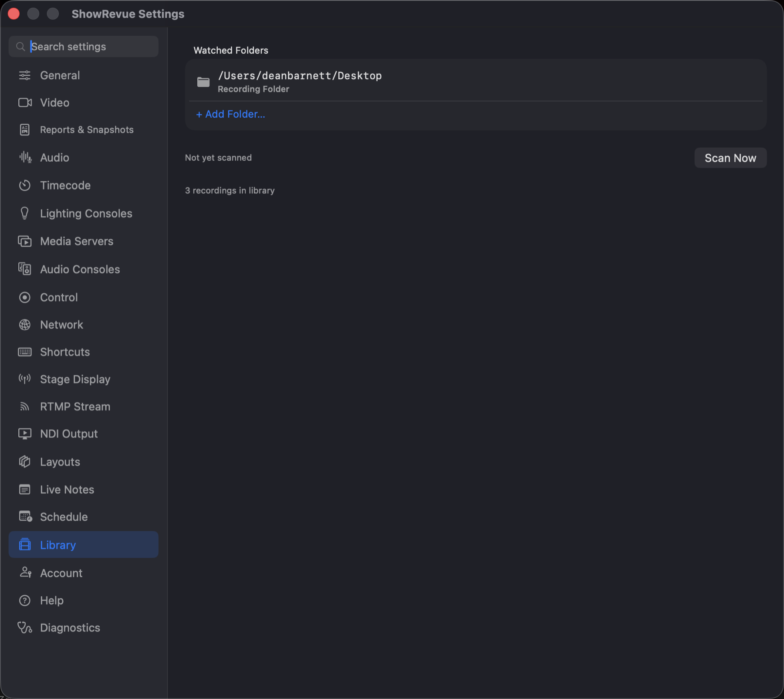Viewport: 784px width, 699px height.
Task: Click the folder icon beside Desktop path
Action: [203, 82]
